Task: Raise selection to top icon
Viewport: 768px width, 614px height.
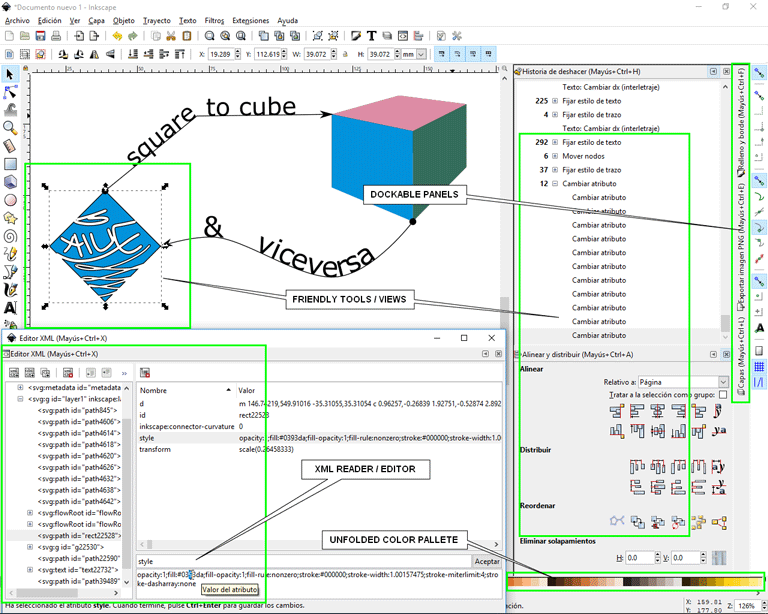Action: point(180,54)
